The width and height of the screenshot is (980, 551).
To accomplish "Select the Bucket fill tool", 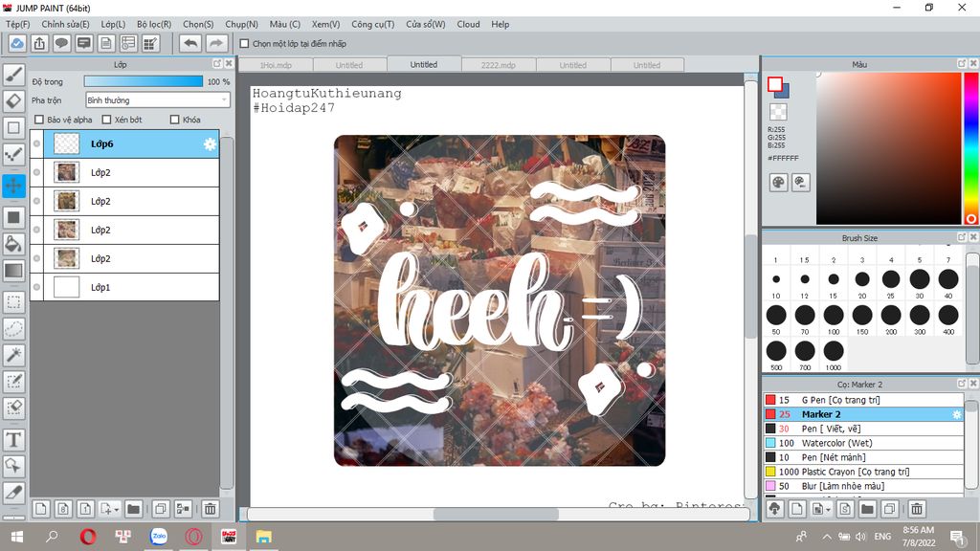I will tap(13, 244).
